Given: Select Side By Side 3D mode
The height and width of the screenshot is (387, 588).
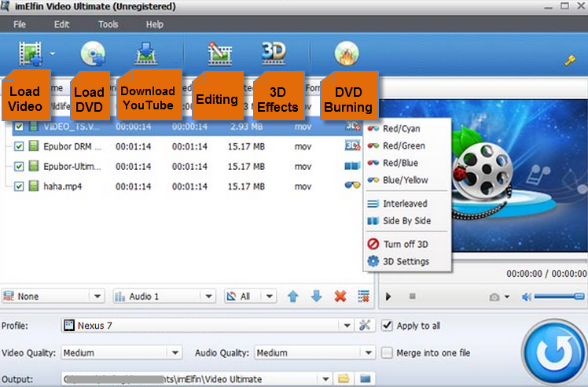Looking at the screenshot, I should pos(407,221).
